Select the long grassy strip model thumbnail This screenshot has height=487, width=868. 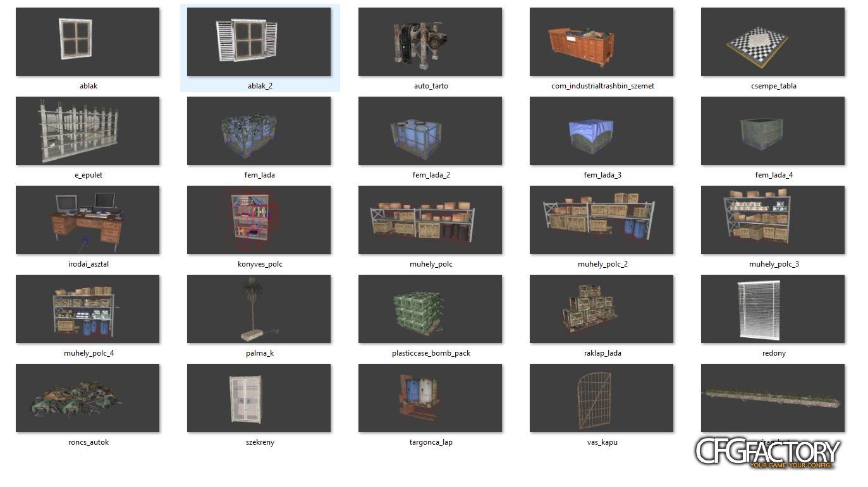[773, 398]
